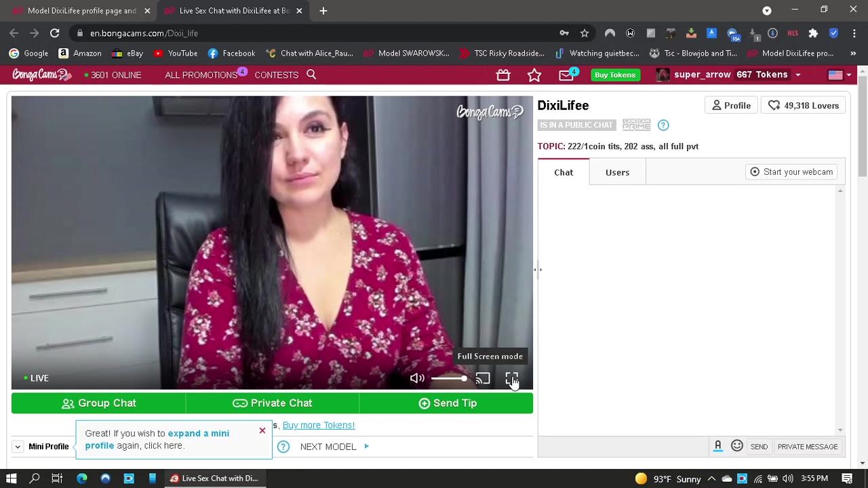Open Task View on taskbar
The width and height of the screenshot is (868, 488).
point(57,479)
